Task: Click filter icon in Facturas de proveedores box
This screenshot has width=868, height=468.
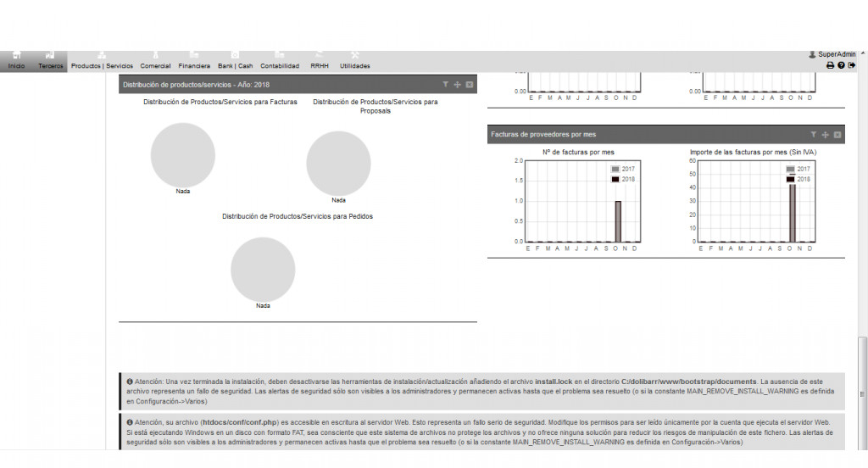Action: 813,135
